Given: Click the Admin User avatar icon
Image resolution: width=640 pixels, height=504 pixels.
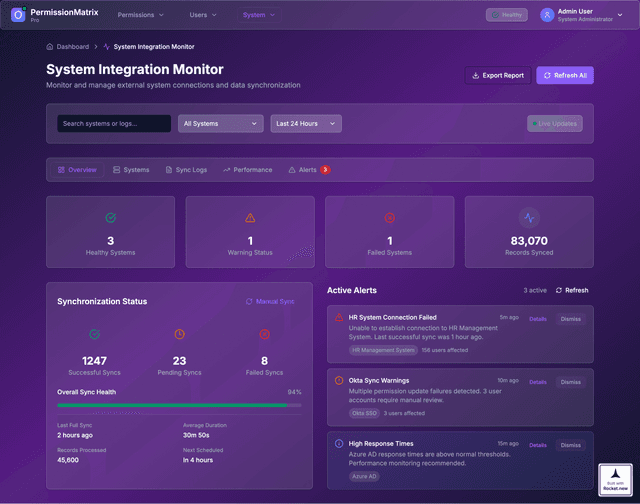Looking at the screenshot, I should pos(547,15).
